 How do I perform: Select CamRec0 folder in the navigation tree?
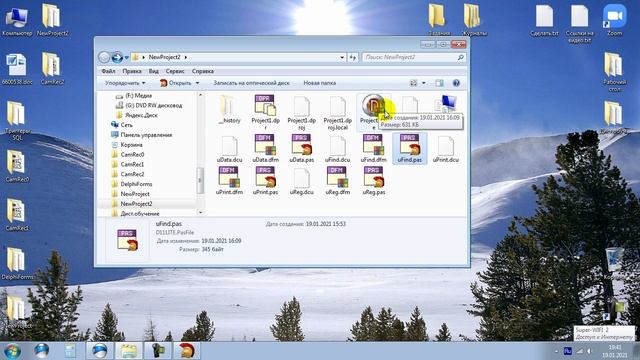pos(132,154)
